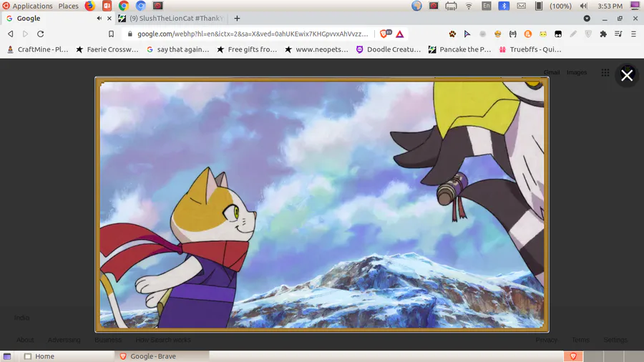Launch Google Chrome from the top panel
Screen dimensions: 644x362
click(x=124, y=6)
